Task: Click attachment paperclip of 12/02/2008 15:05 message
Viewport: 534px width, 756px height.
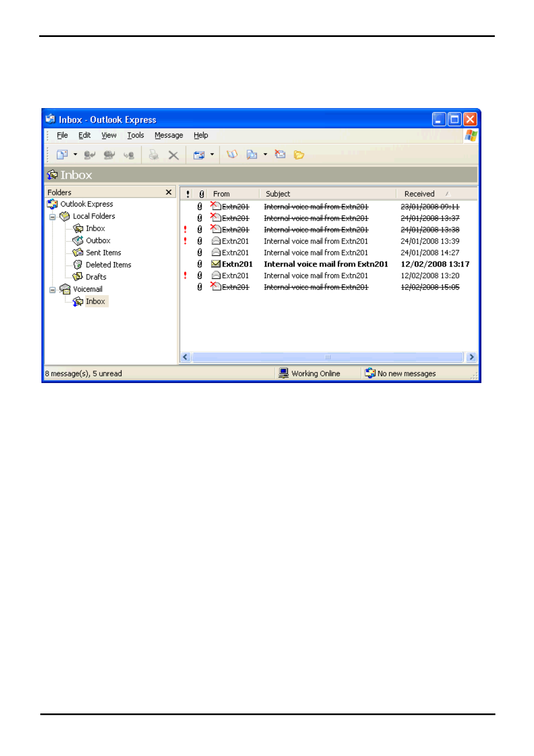Action: click(x=200, y=287)
